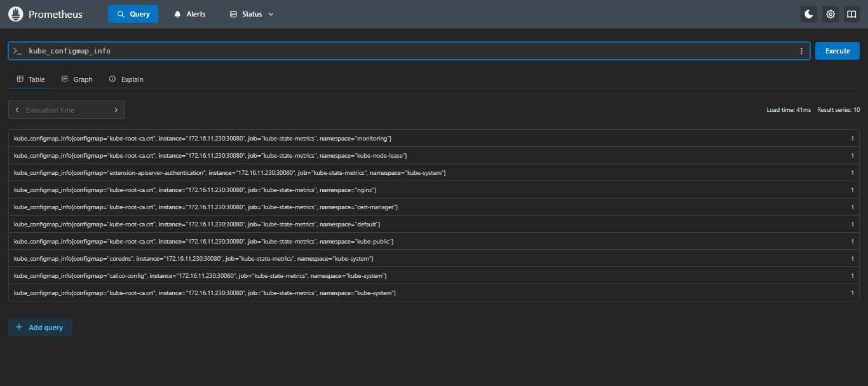Screen dimensions: 868x386
Task: Step evaluation time backward with left chevron
Action: 17,110
